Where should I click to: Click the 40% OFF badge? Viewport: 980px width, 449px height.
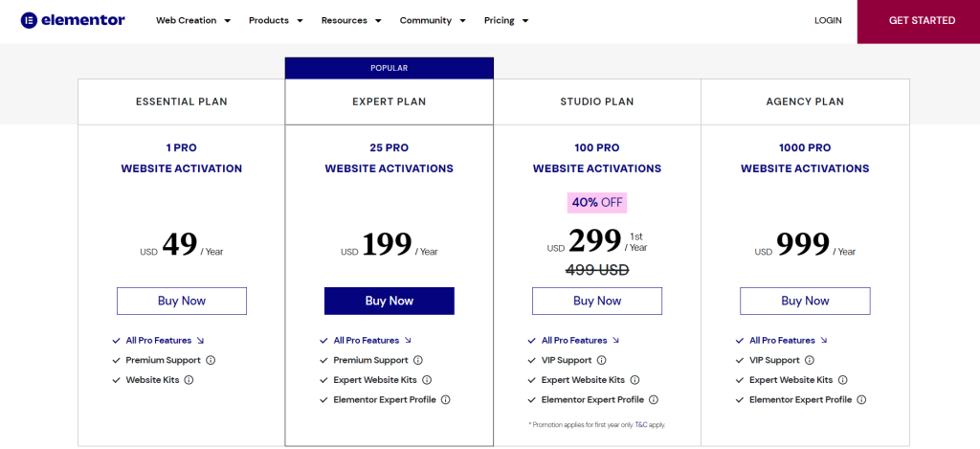point(597,203)
